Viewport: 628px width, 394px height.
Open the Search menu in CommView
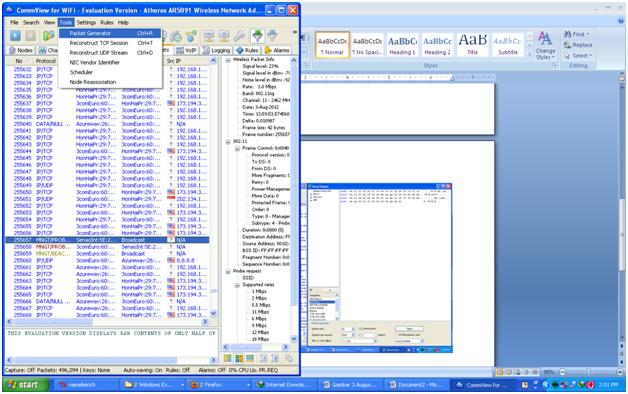[x=31, y=22]
